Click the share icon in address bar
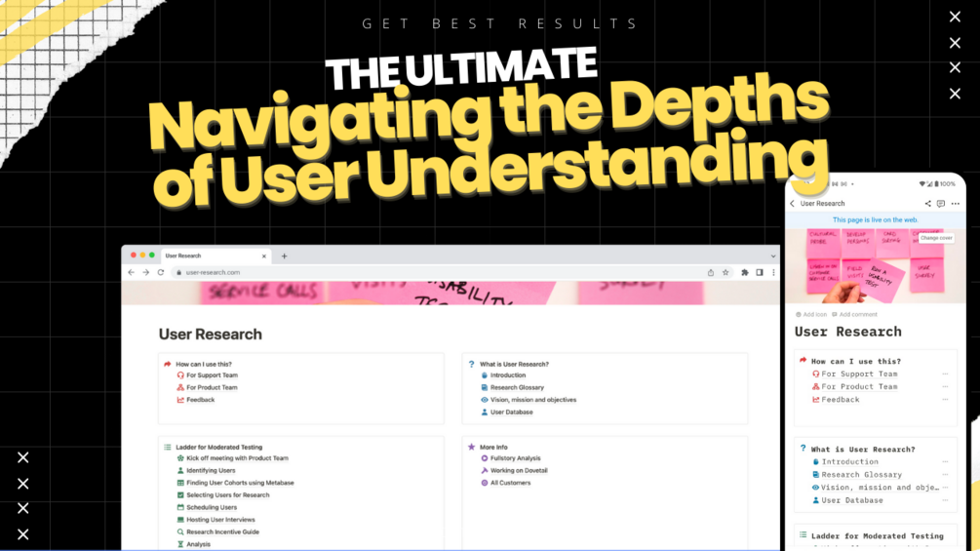 (x=711, y=272)
